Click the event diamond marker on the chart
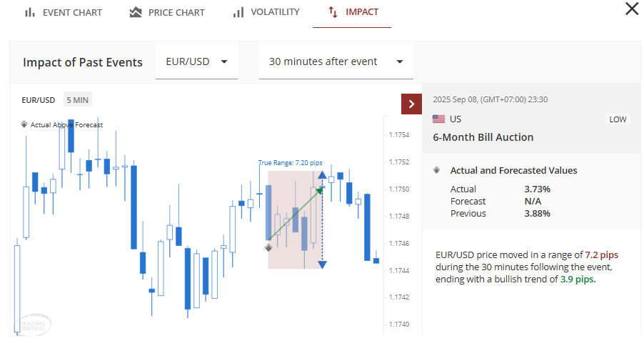Viewport: 644px width, 346px height. click(x=268, y=248)
